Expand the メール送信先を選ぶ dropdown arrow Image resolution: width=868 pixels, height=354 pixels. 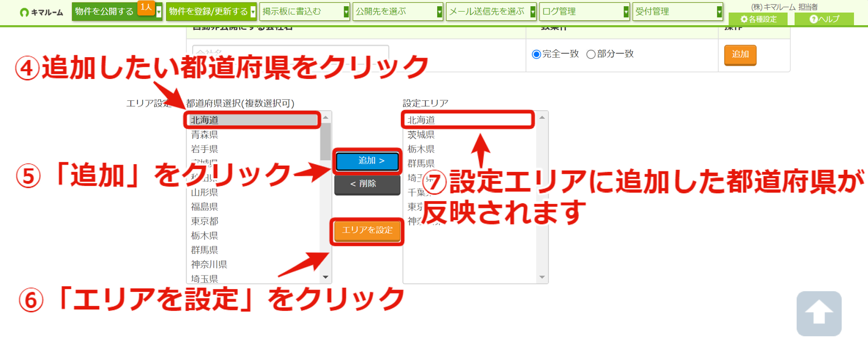[x=533, y=11]
